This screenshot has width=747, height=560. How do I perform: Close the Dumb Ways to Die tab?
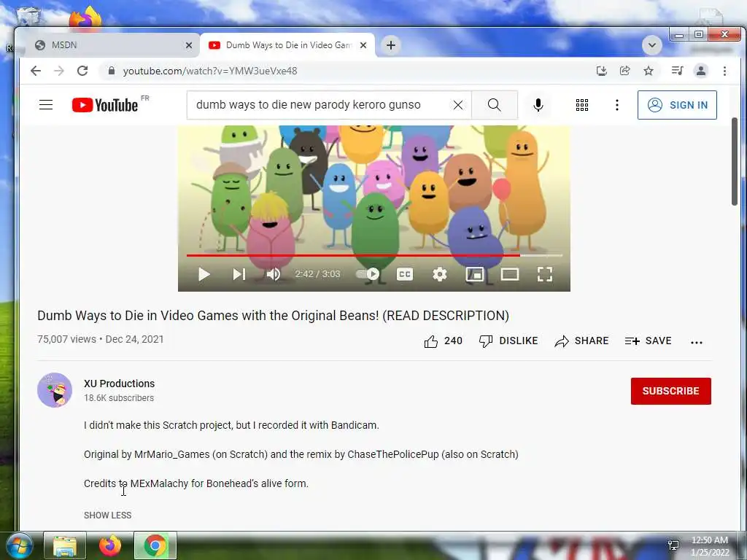point(363,45)
